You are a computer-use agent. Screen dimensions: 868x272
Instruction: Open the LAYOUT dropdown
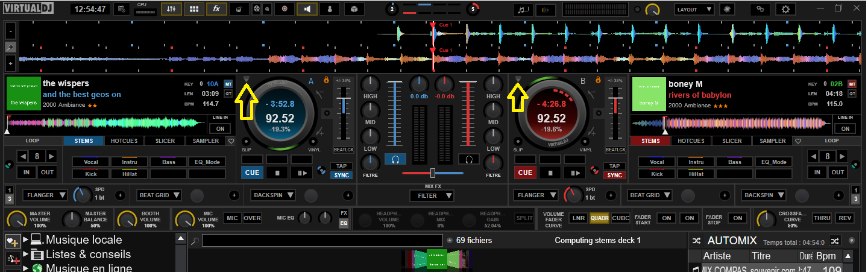click(x=694, y=10)
